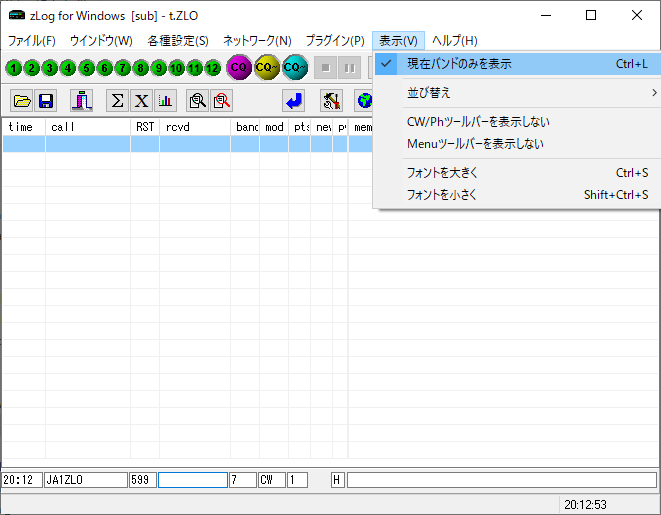Click the yellow CQ~ repeat button
Screen dimensions: 661x515
coord(267,67)
